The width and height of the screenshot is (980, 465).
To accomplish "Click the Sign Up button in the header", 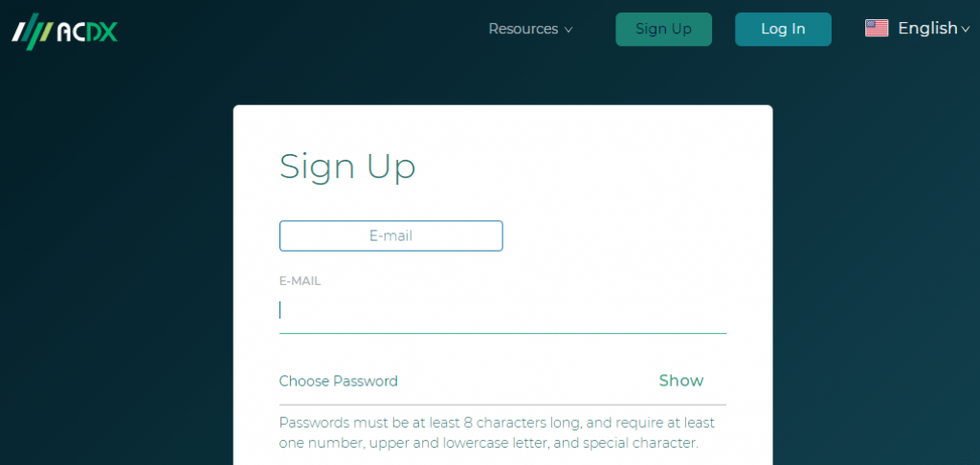I will [663, 29].
